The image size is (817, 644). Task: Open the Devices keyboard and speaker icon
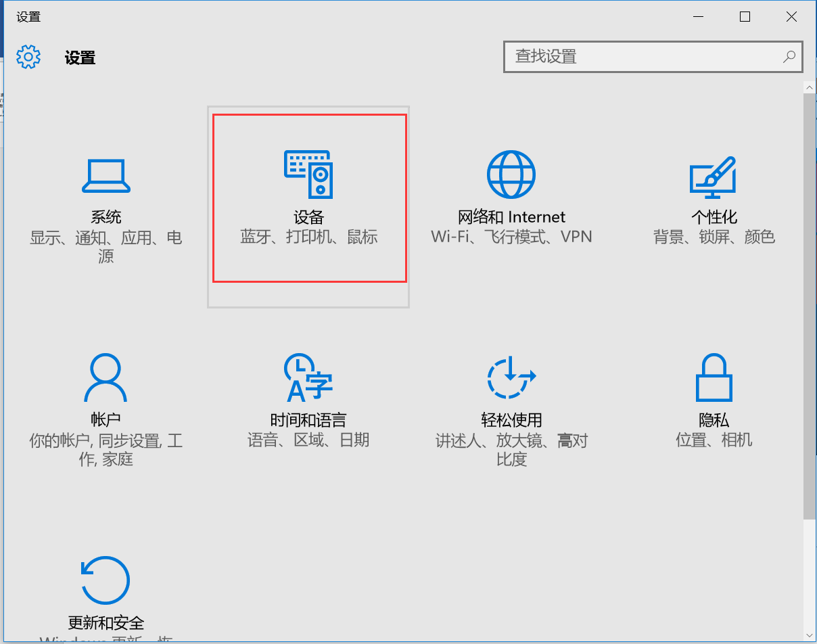[x=308, y=175]
